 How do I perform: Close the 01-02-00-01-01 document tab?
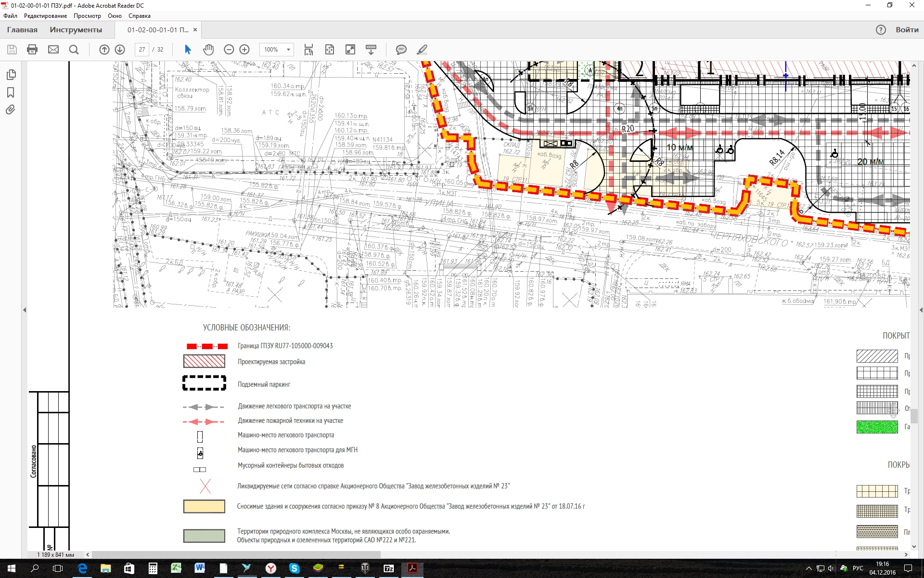195,30
